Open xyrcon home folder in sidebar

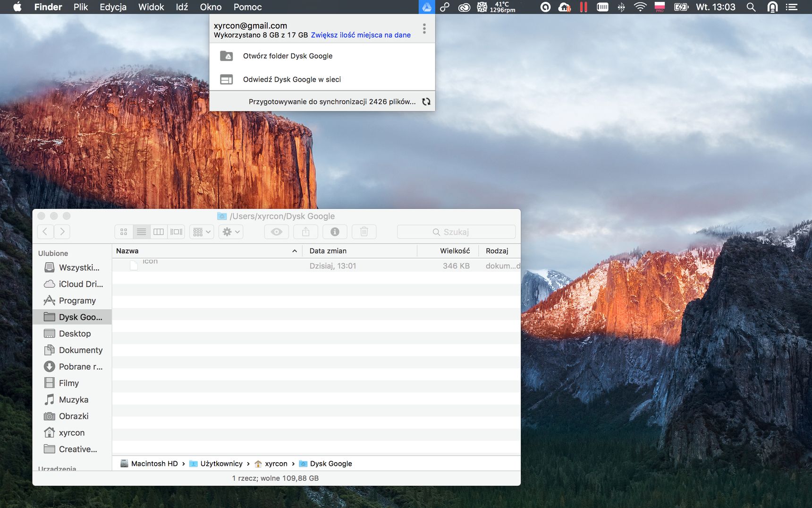(x=72, y=433)
